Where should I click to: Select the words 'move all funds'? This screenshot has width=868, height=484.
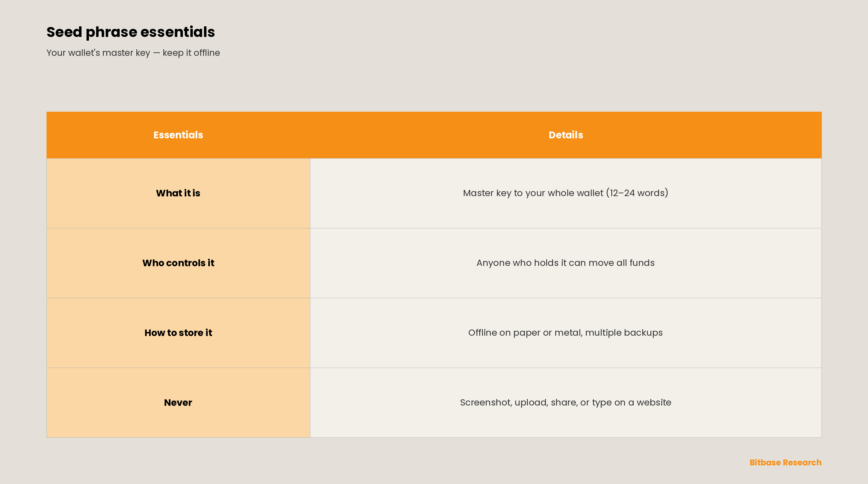coord(621,263)
